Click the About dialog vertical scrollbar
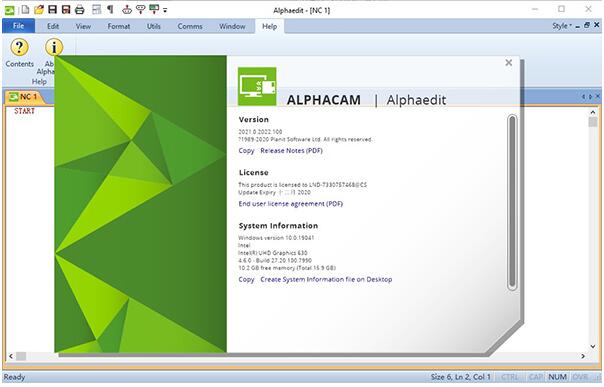 click(x=512, y=202)
